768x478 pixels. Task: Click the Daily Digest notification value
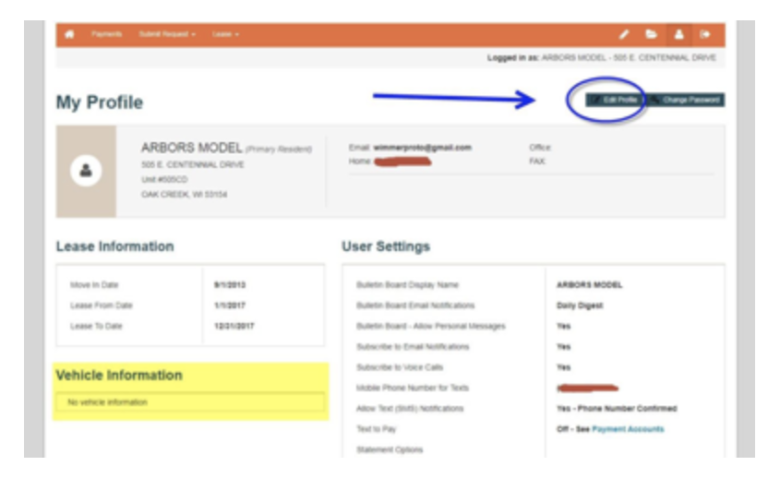[x=580, y=305]
